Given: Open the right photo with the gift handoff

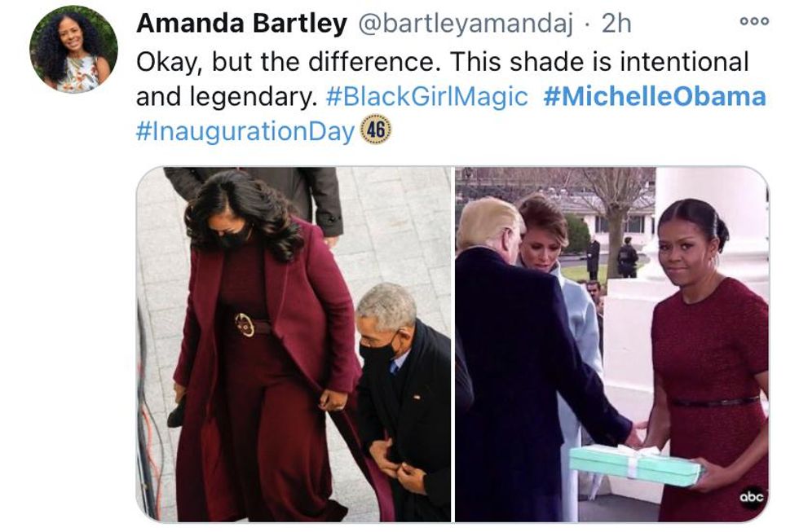Looking at the screenshot, I should 612,344.
